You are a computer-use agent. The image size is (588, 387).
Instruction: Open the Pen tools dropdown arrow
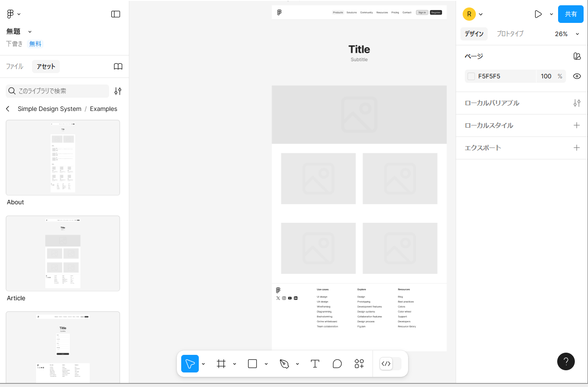coord(297,364)
